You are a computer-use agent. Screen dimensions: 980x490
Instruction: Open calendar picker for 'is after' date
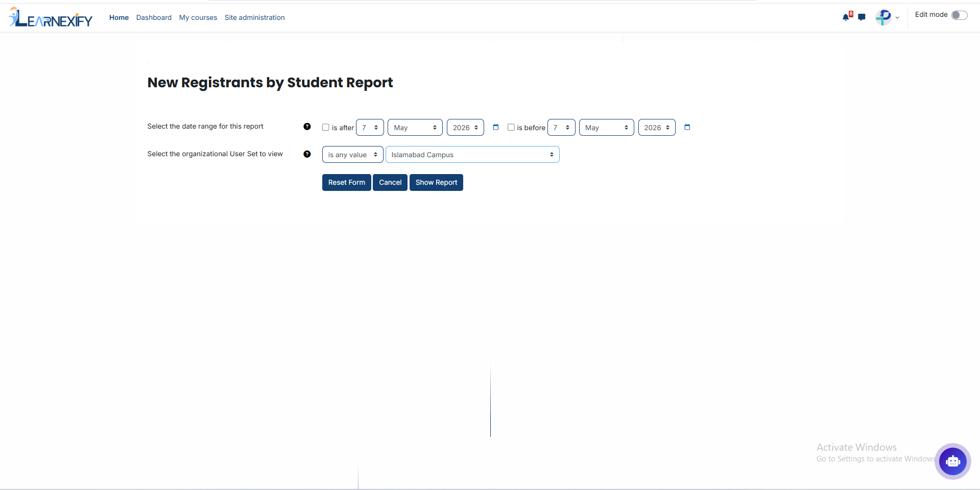(x=495, y=127)
